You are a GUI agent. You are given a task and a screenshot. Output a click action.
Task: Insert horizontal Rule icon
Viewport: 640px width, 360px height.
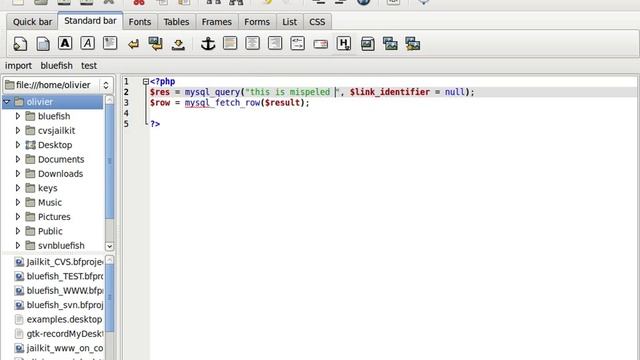[230, 43]
